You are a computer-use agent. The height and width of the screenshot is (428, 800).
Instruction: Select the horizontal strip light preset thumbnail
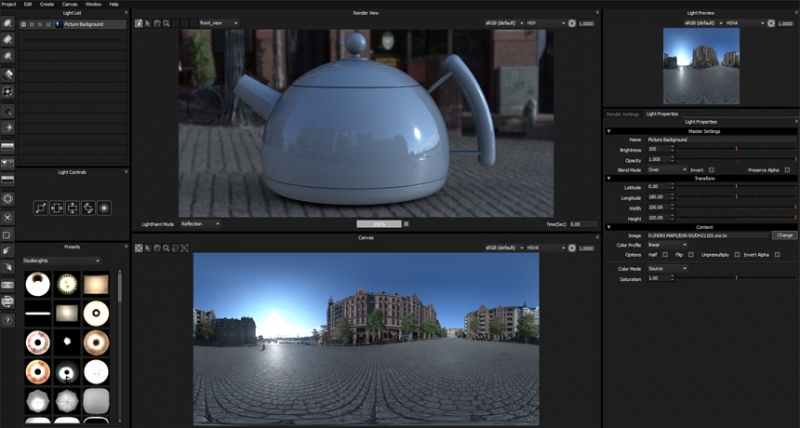coord(38,313)
